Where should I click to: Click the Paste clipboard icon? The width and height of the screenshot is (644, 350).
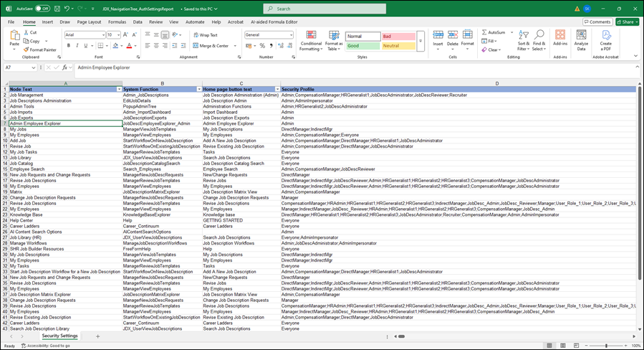coord(14,36)
